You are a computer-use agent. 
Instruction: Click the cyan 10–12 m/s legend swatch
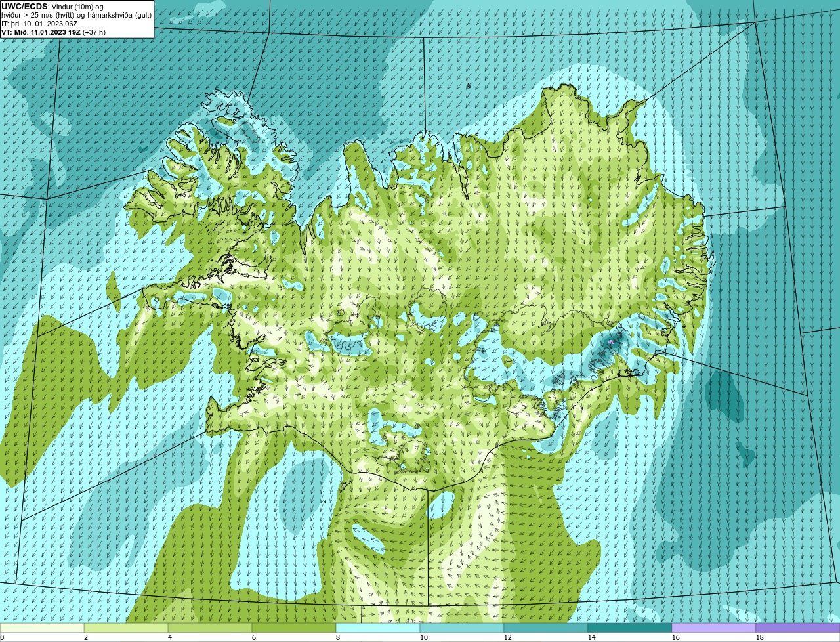(462, 628)
